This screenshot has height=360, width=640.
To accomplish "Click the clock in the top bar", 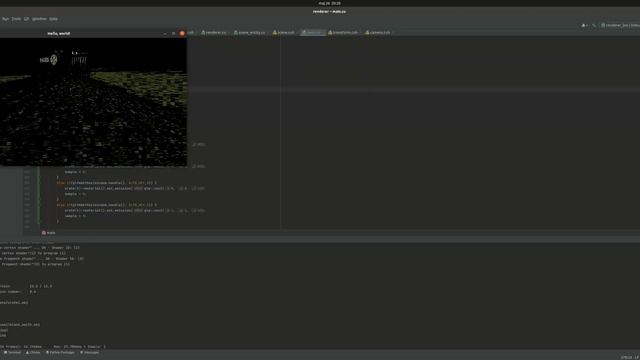I will click(x=329, y=3).
